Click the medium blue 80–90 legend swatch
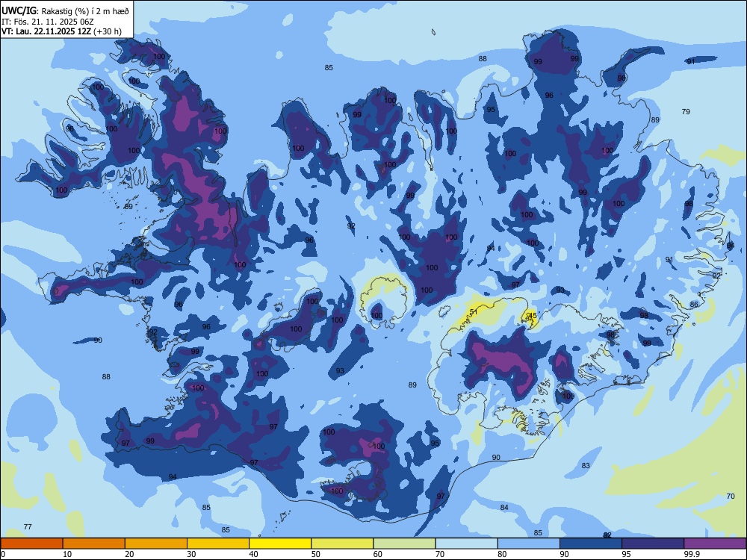 click(x=529, y=544)
